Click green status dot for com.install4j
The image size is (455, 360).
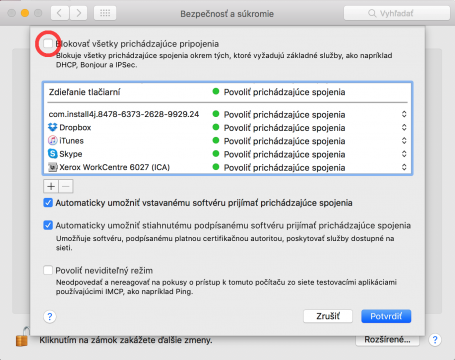point(216,114)
